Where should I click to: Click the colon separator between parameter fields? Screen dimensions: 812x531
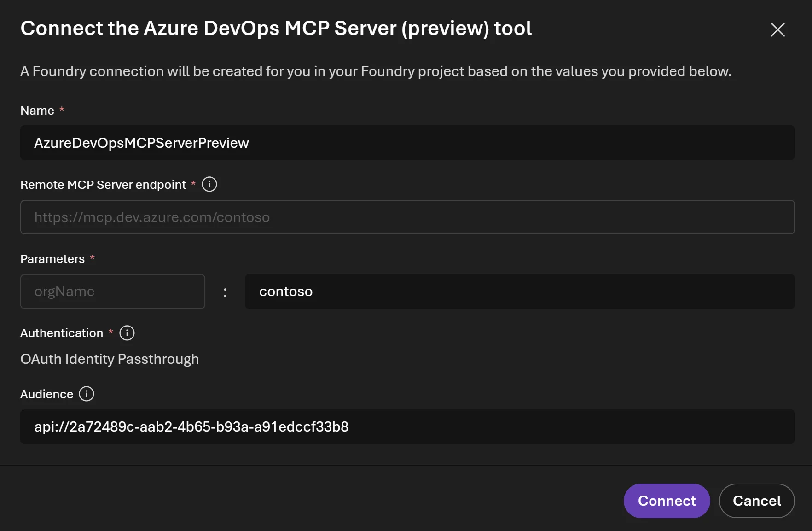pyautogui.click(x=225, y=292)
